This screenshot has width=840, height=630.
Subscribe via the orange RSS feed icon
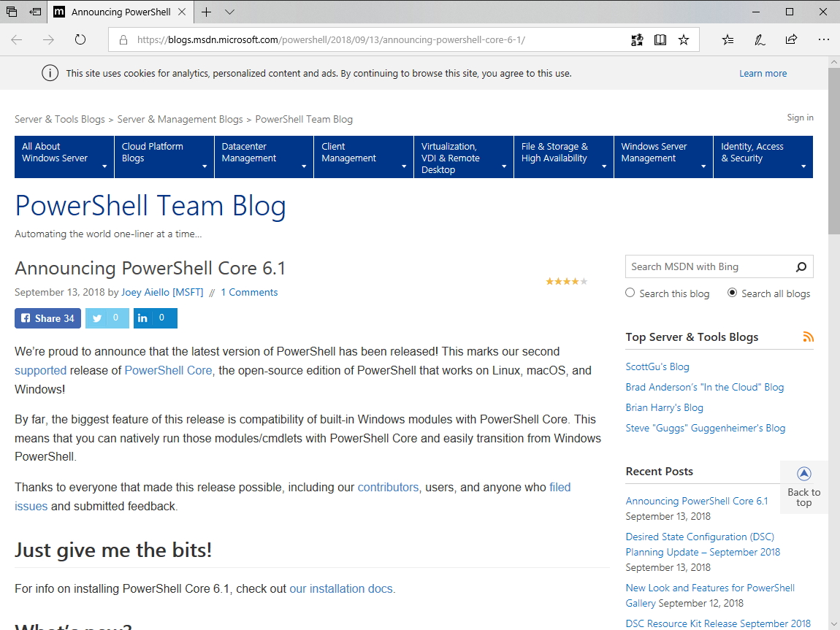[x=809, y=337]
